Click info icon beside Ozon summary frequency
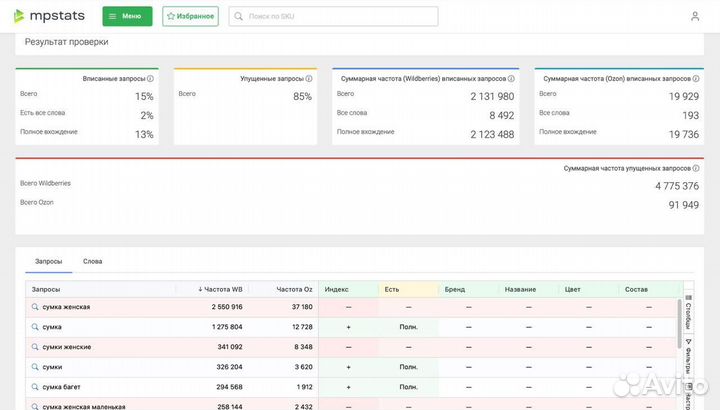 pos(695,78)
